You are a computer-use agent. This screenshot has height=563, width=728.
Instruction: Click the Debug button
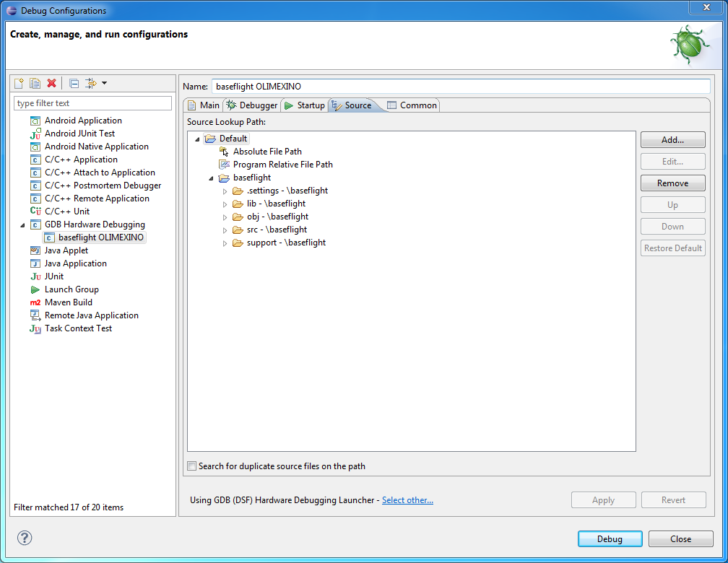click(610, 539)
